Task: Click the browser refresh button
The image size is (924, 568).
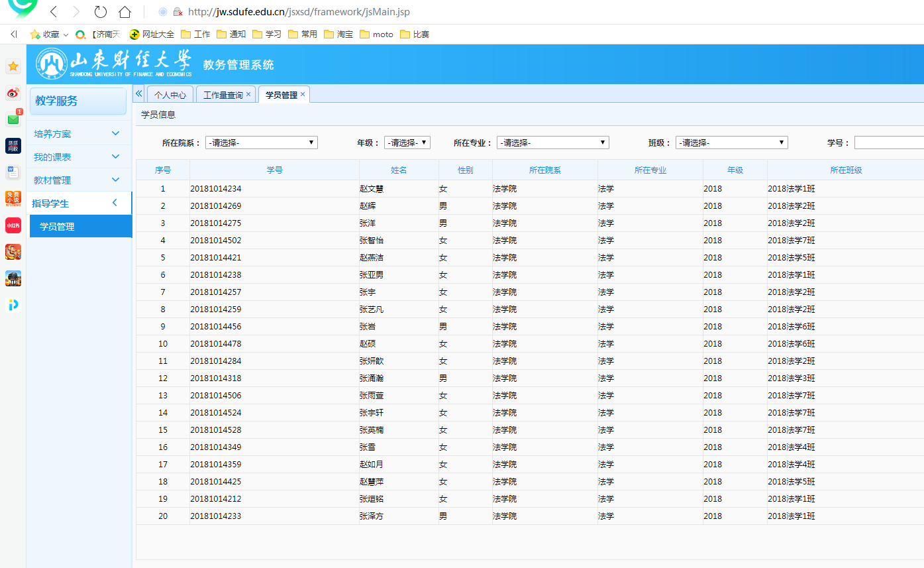Action: [x=100, y=12]
